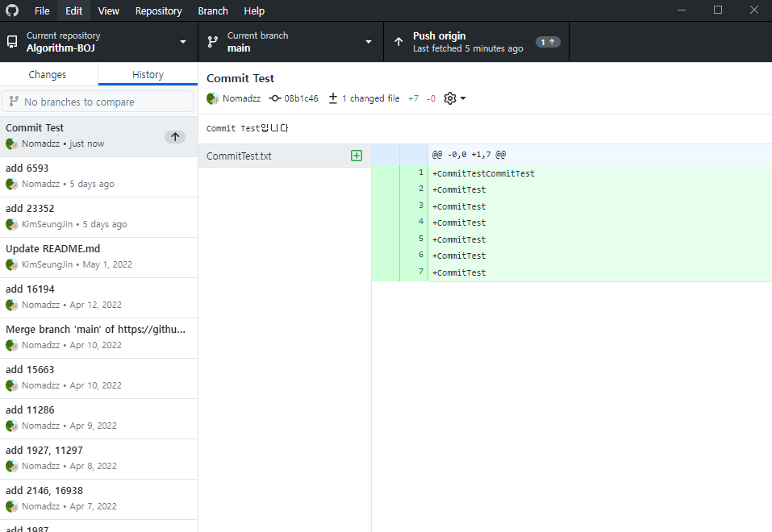This screenshot has height=532, width=772.
Task: Select the add 15663 commit
Action: pos(98,379)
